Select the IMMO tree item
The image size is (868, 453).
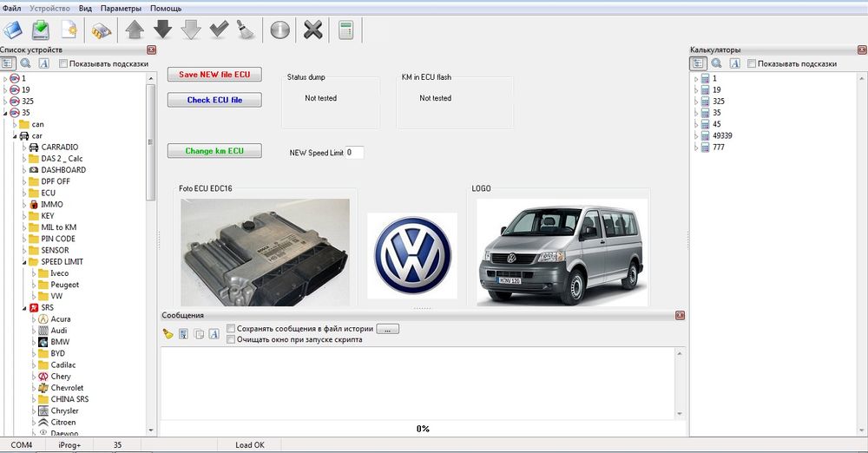point(51,204)
